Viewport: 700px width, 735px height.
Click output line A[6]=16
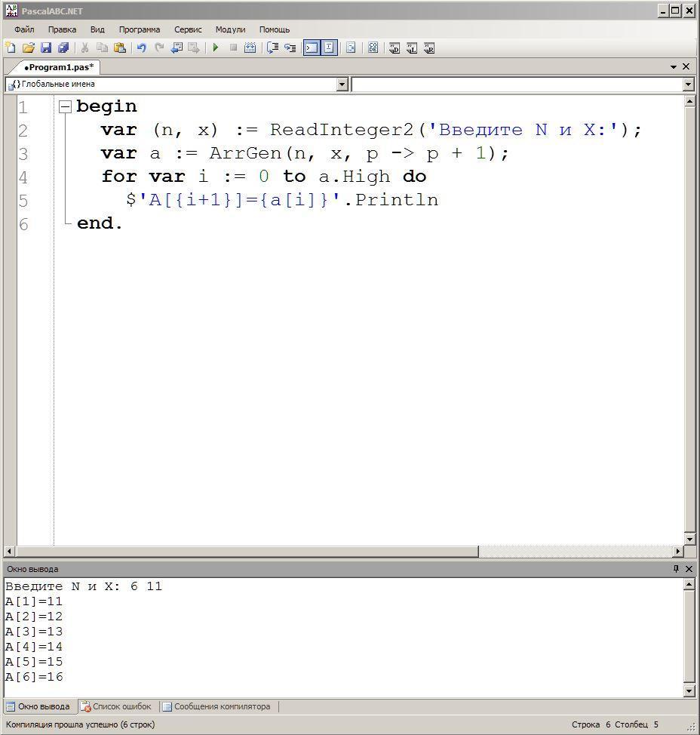click(x=34, y=677)
